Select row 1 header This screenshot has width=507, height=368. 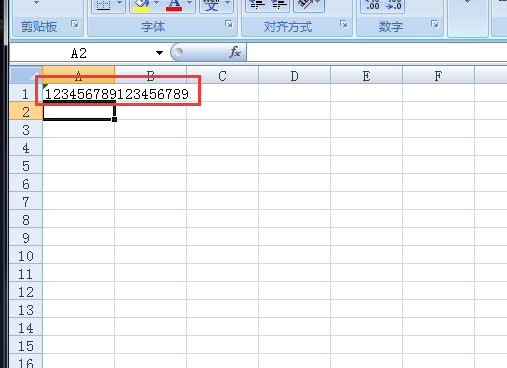[26, 93]
